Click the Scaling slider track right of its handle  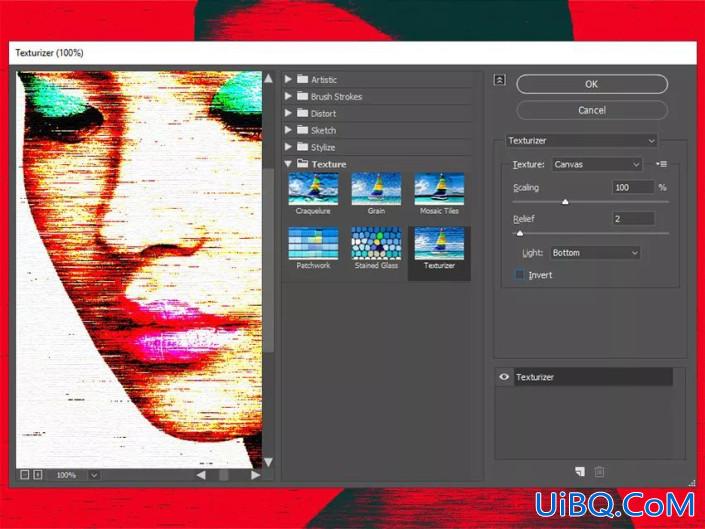pyautogui.click(x=618, y=202)
